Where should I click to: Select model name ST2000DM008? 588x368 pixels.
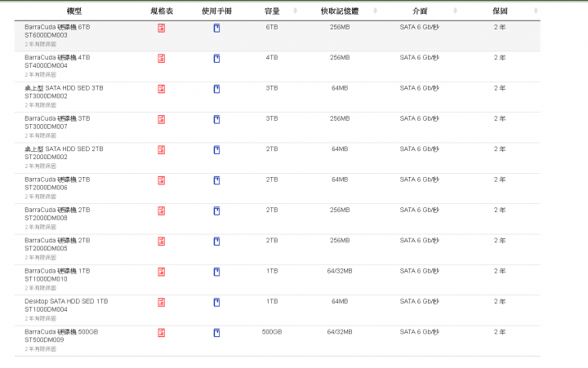[46, 218]
